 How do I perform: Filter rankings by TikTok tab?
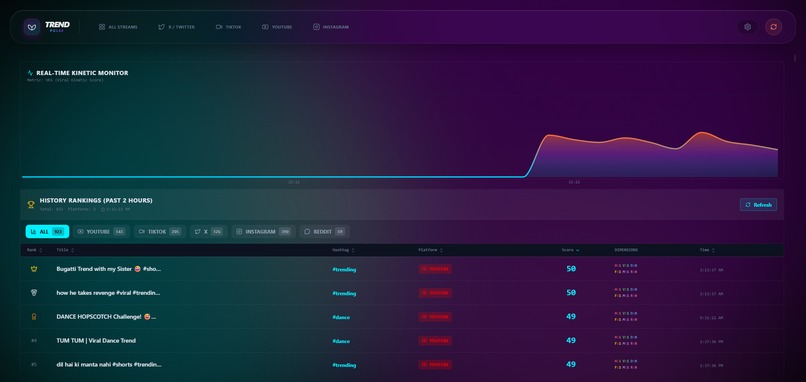(x=160, y=231)
